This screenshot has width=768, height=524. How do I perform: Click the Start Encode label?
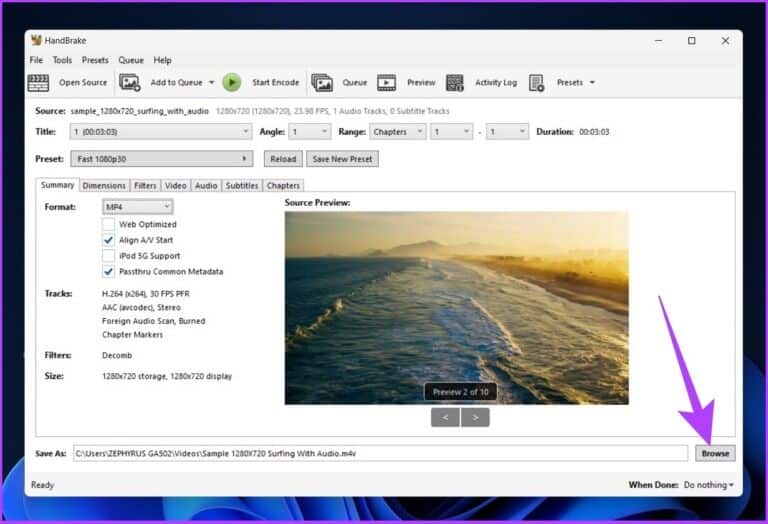tap(275, 82)
